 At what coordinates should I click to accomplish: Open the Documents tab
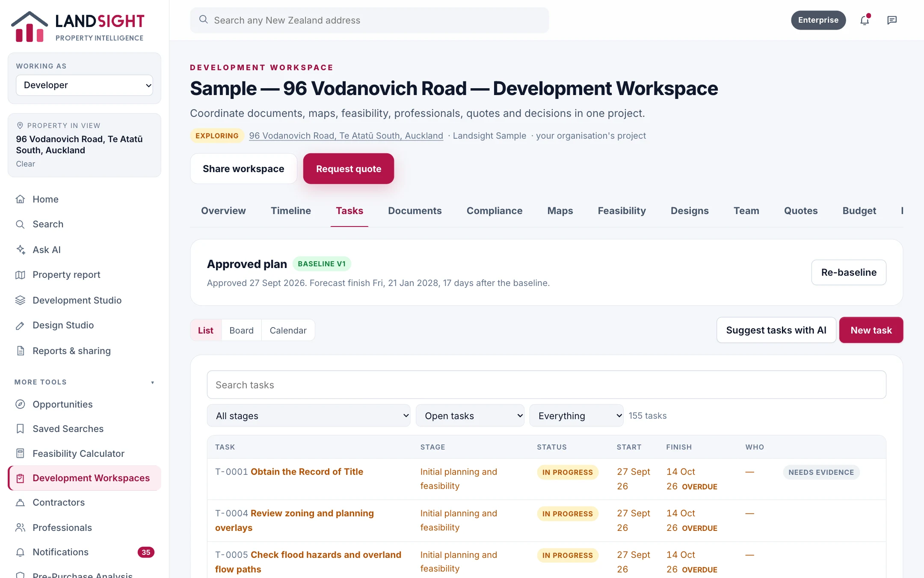point(415,211)
